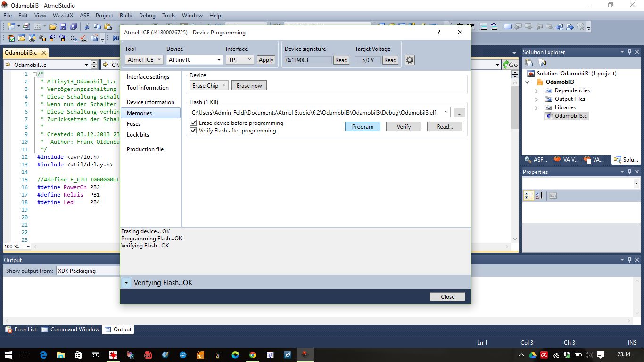Click Alphabetical sort icon in Properties panel
Image resolution: width=644 pixels, height=362 pixels.
(x=539, y=196)
